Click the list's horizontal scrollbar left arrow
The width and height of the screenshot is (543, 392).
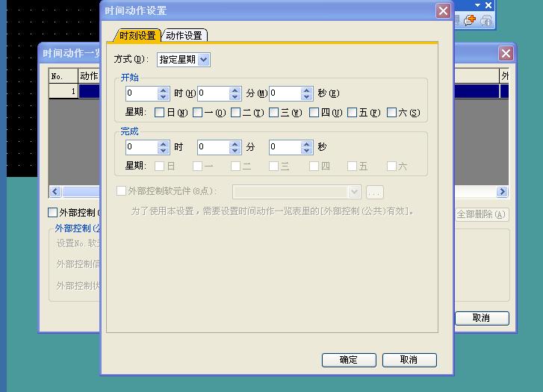(55, 192)
